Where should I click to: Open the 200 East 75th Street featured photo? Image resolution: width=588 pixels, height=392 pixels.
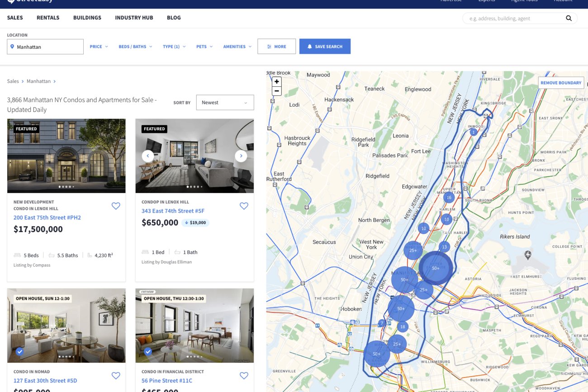pyautogui.click(x=66, y=156)
